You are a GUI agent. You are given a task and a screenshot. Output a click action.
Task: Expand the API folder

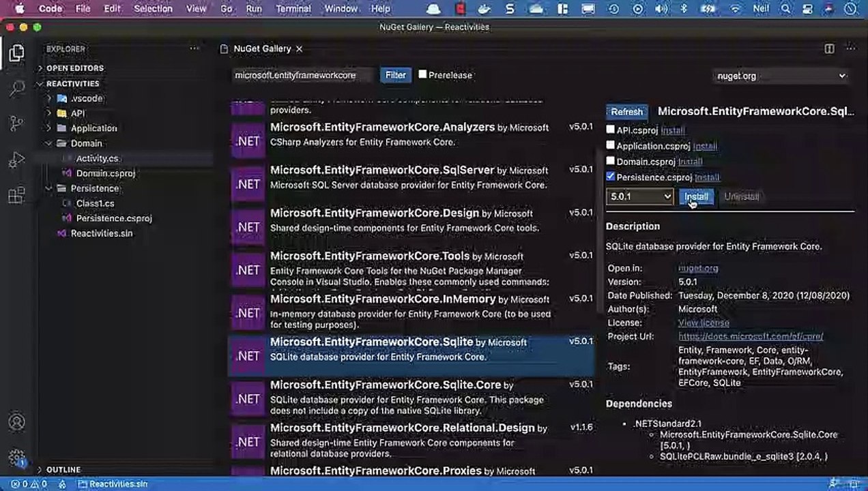[78, 113]
